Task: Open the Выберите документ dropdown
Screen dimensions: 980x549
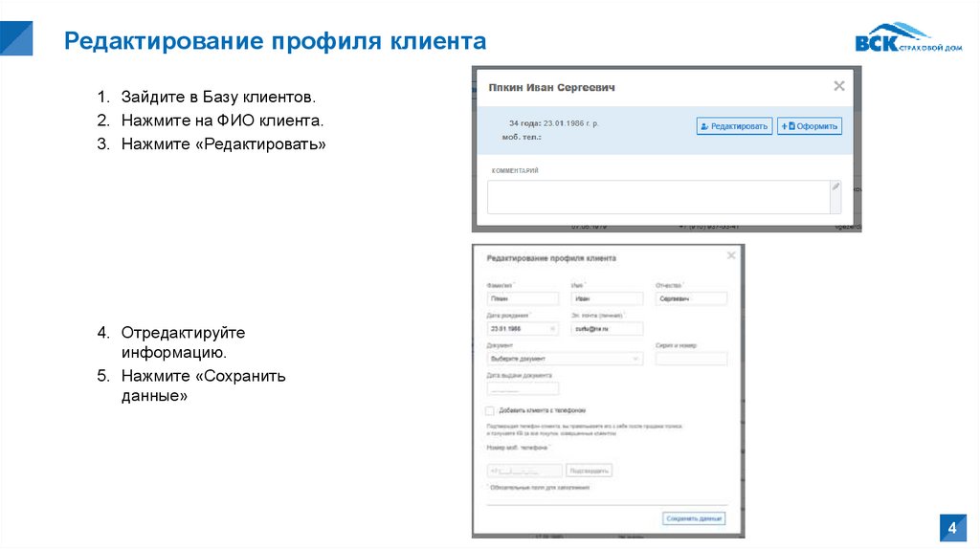Action: click(x=565, y=359)
